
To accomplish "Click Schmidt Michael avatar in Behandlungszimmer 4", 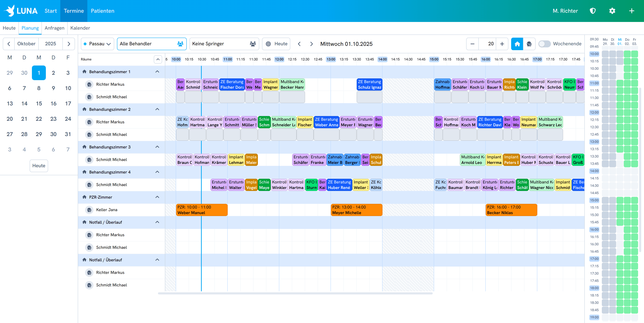I will click(x=89, y=185).
